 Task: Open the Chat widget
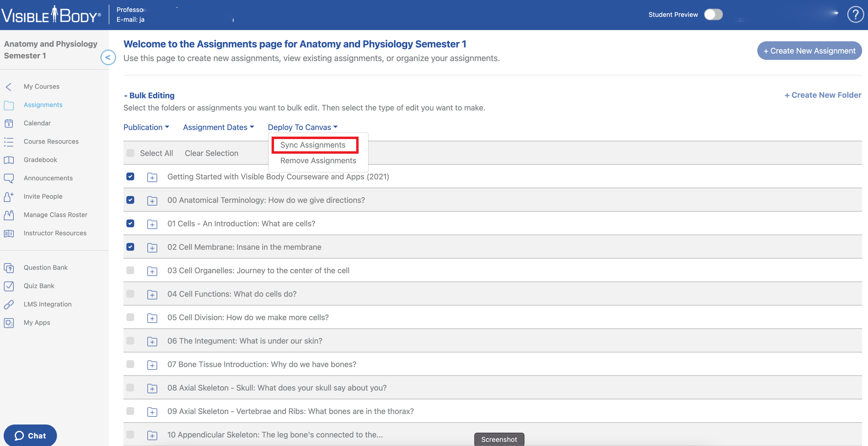[x=30, y=435]
